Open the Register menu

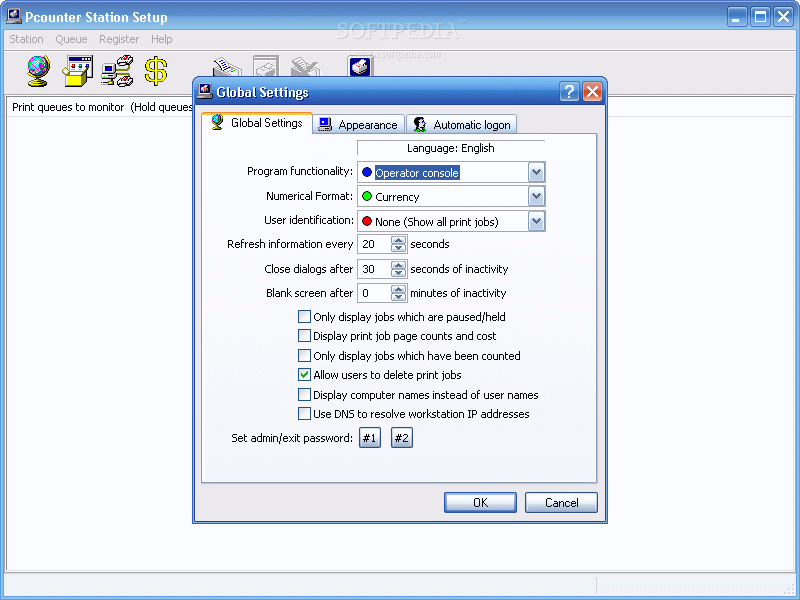coord(119,39)
